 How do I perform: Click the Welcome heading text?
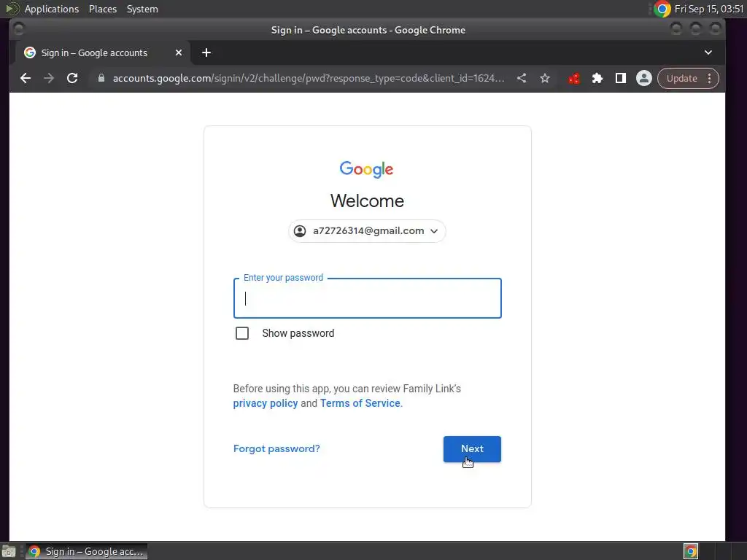[368, 201]
